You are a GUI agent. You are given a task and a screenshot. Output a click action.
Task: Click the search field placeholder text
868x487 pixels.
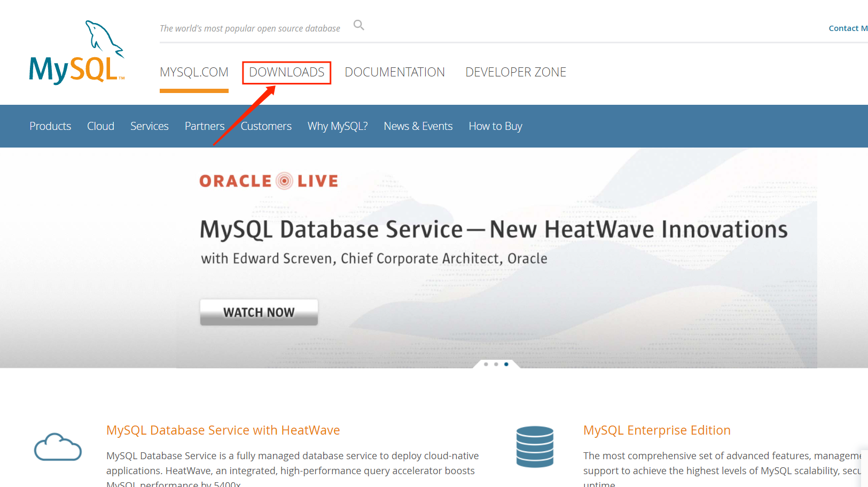click(x=250, y=28)
